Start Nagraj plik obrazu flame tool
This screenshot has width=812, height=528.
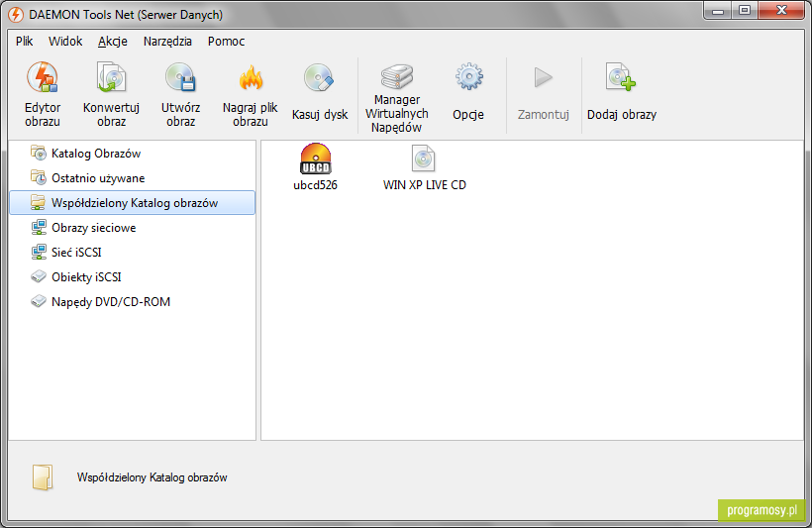tap(251, 94)
